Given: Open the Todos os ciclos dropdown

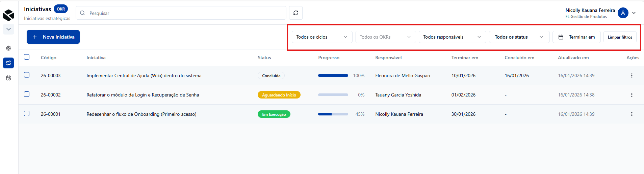Looking at the screenshot, I should click(x=321, y=37).
